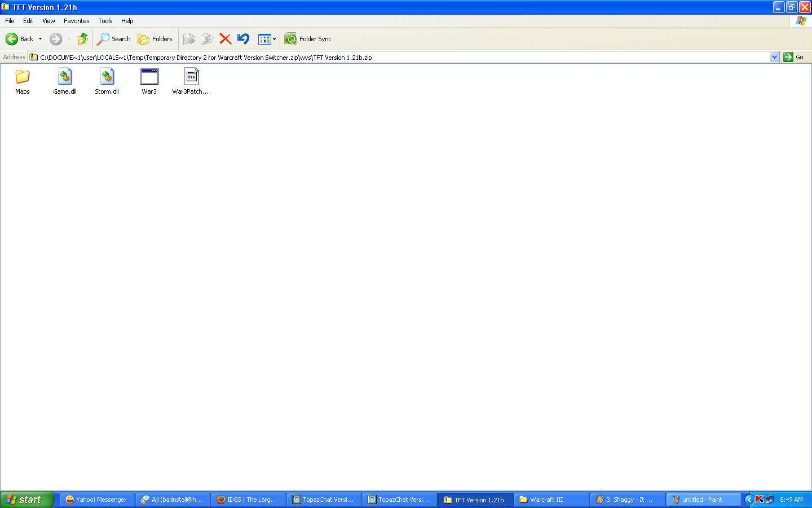This screenshot has height=508, width=812.
Task: Click the Copy To toolbar icon
Action: click(x=207, y=39)
